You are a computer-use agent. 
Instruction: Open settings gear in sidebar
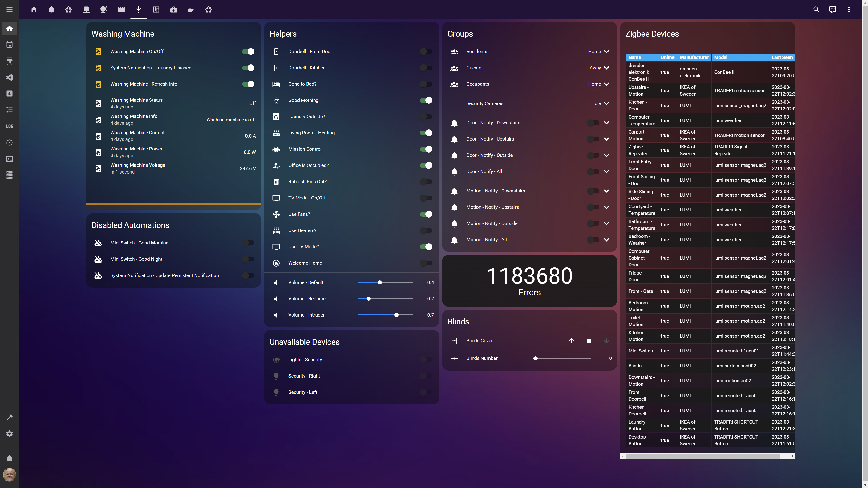coord(9,434)
